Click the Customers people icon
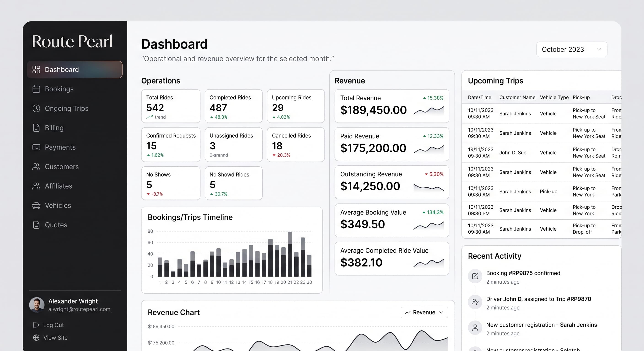The image size is (644, 351). 36,167
